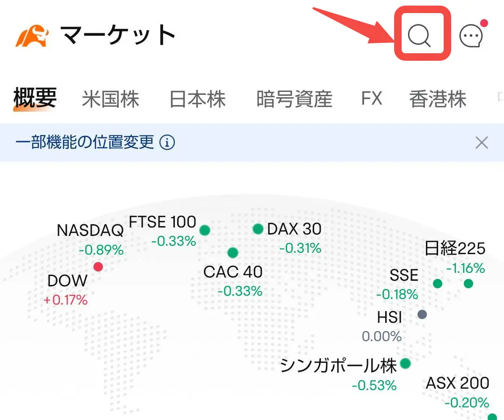This screenshot has height=420, width=504.
Task: Switch to the 日本株 tab
Action: (x=197, y=99)
